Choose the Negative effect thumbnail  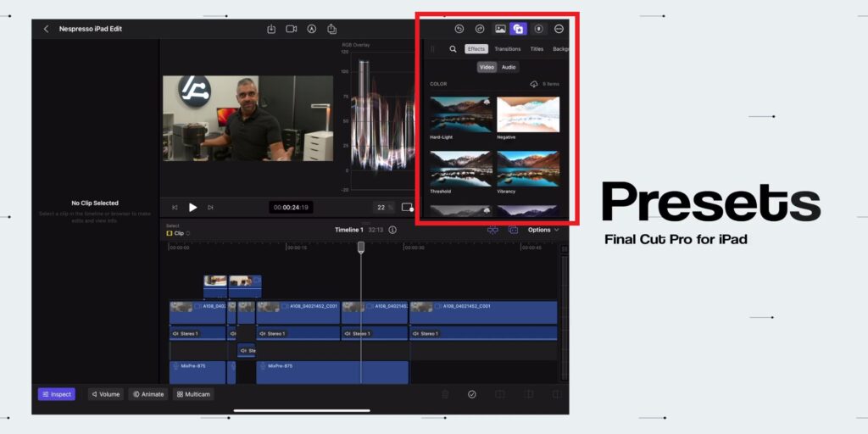point(528,114)
